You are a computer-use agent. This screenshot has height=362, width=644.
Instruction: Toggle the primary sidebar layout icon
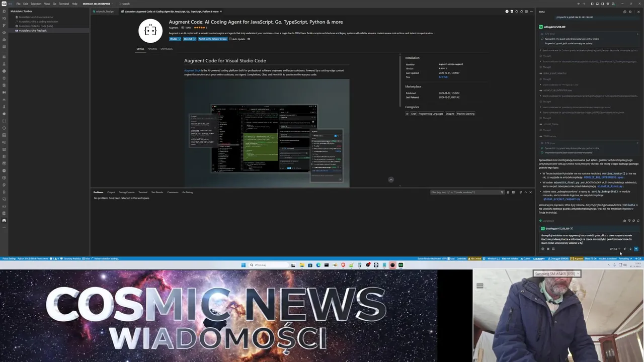coord(592,4)
